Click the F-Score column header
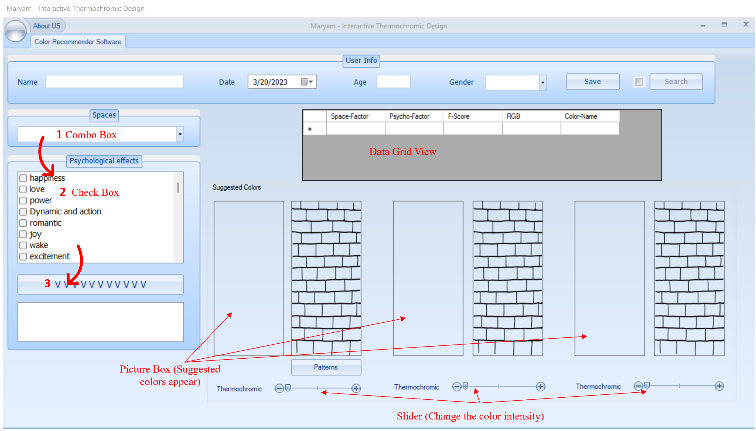 pyautogui.click(x=472, y=116)
